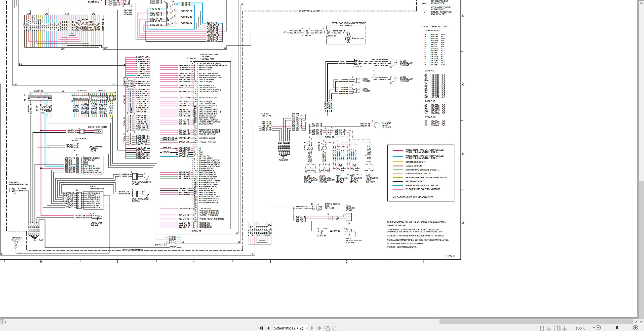Go to the previous page
Viewport: 644px width, 331px height.
point(268,328)
